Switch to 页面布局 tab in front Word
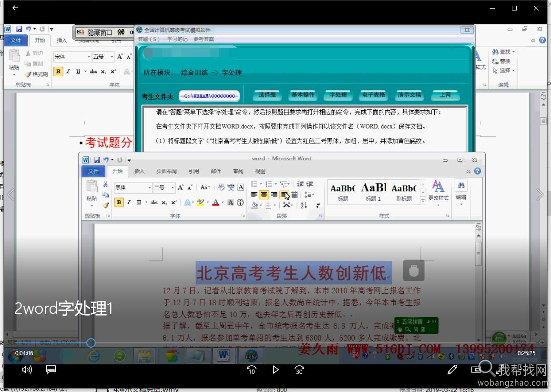551x392 pixels. [166, 171]
